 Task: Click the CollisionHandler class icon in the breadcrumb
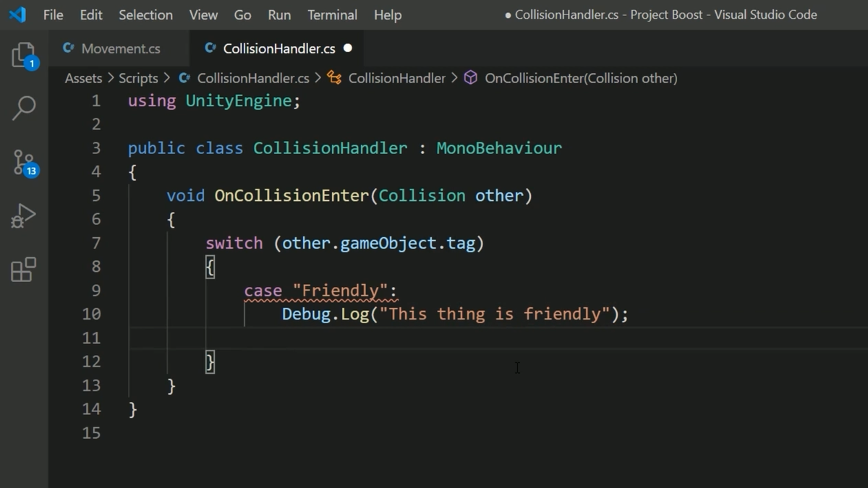[x=334, y=78]
